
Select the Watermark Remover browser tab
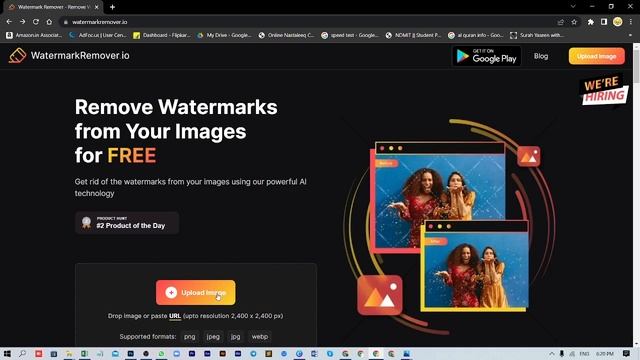53,7
